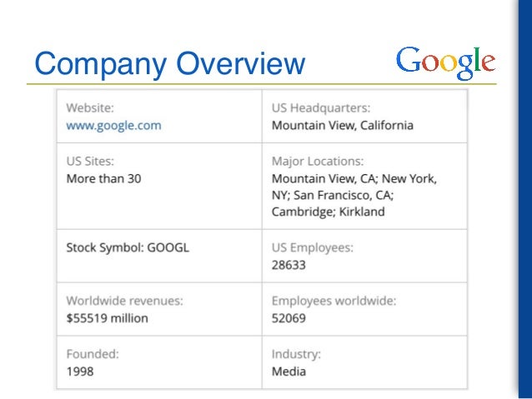Select the Company Overview heading
Image resolution: width=532 pixels, height=399 pixels.
pyautogui.click(x=170, y=64)
